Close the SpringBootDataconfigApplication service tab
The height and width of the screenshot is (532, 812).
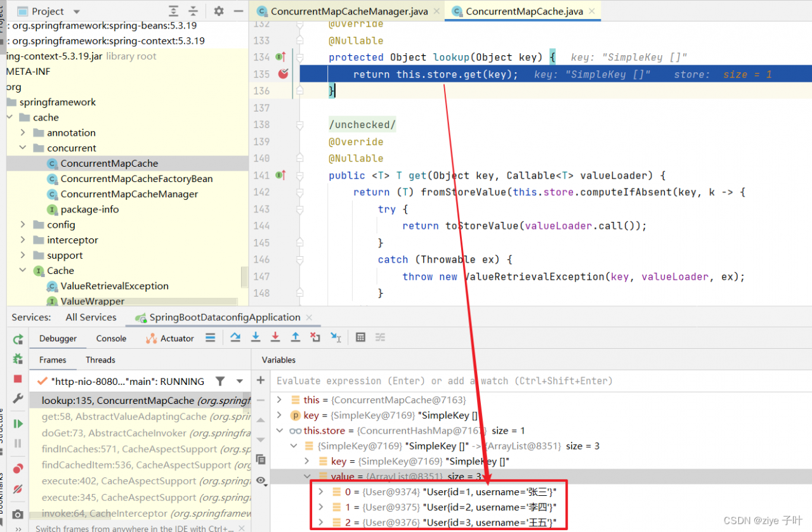310,317
